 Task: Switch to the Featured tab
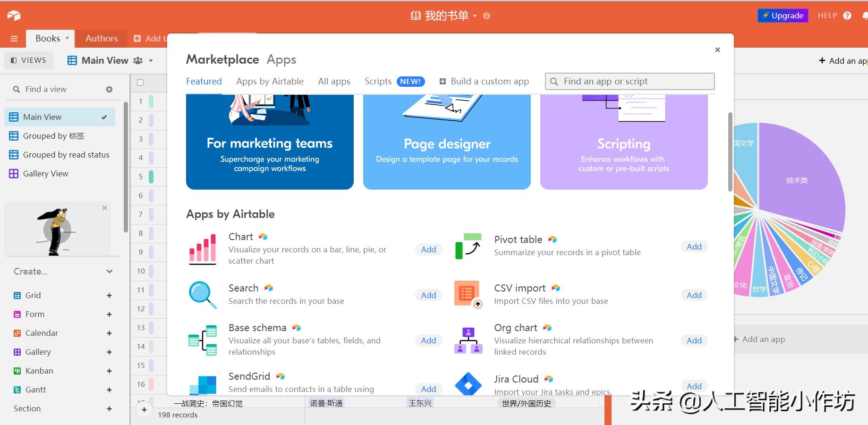coord(204,81)
